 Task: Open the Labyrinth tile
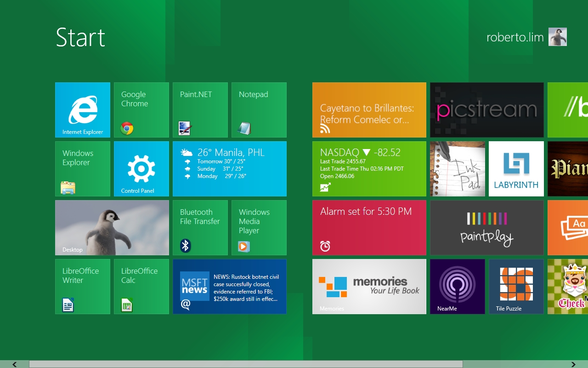(516, 169)
